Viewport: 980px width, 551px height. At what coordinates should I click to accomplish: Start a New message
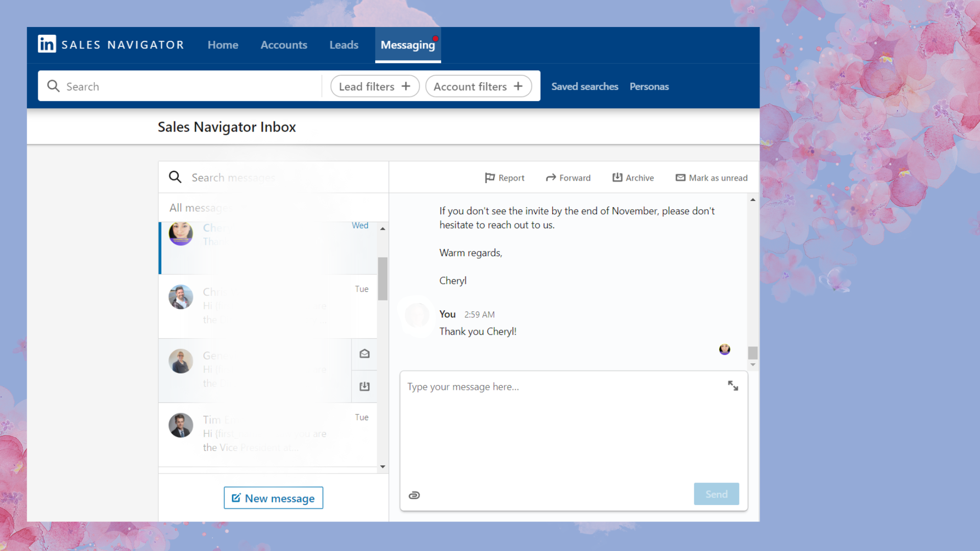(273, 498)
